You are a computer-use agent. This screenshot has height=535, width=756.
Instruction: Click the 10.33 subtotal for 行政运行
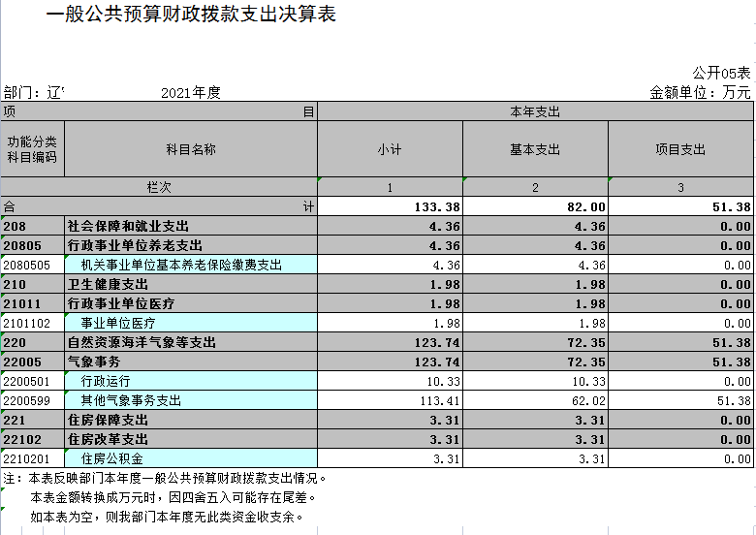390,381
